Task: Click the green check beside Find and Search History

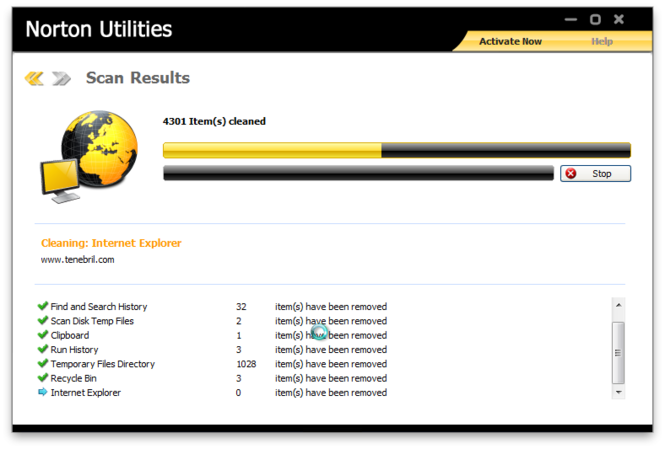Action: click(x=42, y=306)
